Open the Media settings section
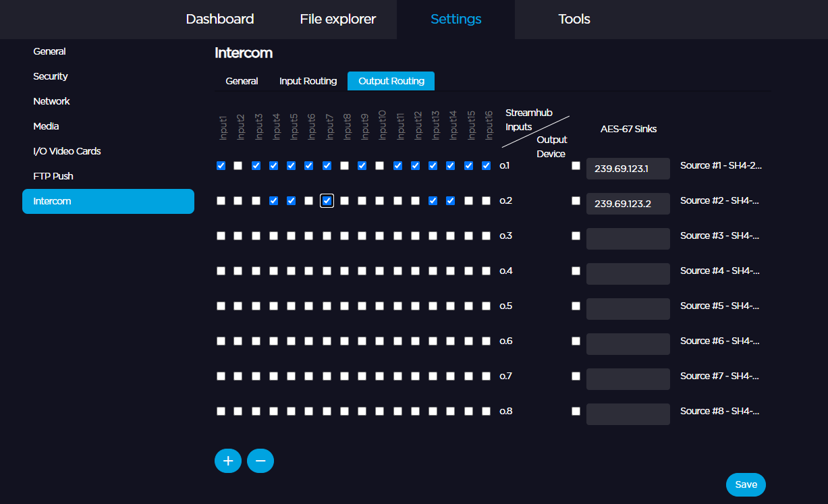Image resolution: width=828 pixels, height=504 pixels. point(46,125)
